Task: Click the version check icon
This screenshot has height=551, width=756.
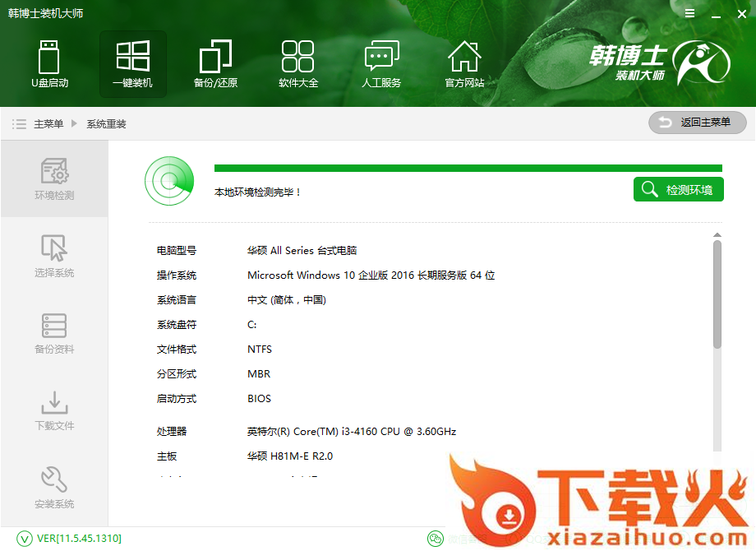Action: (24, 539)
